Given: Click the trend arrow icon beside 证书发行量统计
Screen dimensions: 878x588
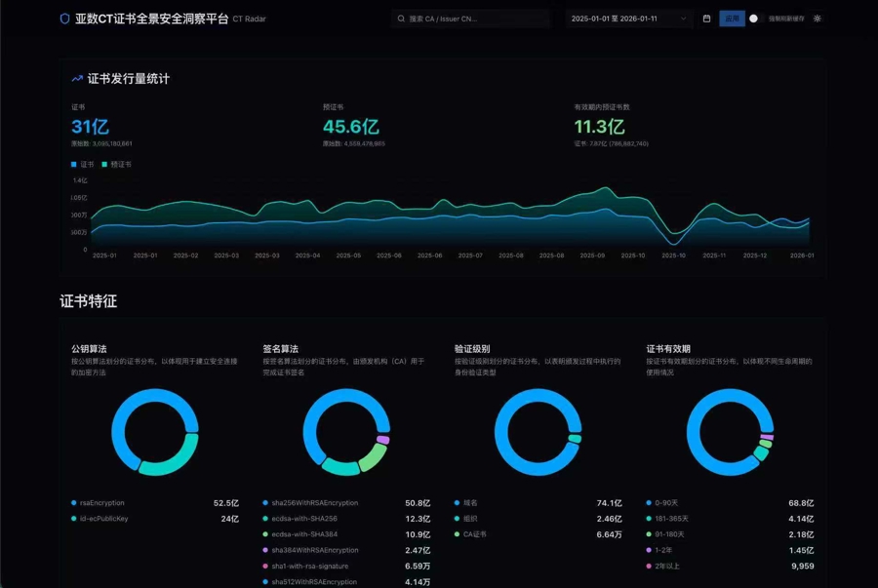Looking at the screenshot, I should [x=77, y=79].
